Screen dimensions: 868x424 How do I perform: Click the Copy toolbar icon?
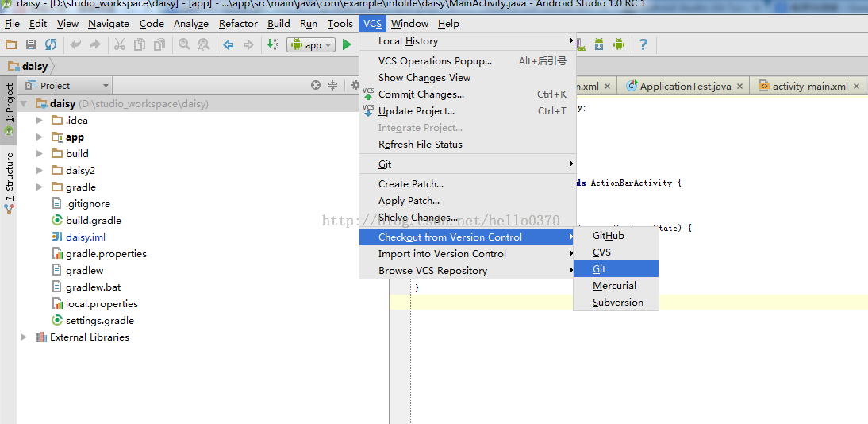point(140,45)
